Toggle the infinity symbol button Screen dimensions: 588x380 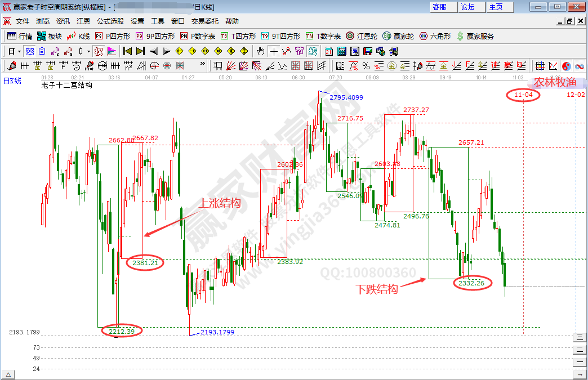[579, 66]
